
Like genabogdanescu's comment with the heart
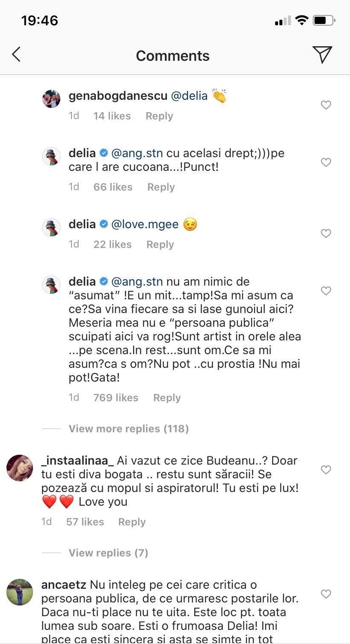point(326,105)
